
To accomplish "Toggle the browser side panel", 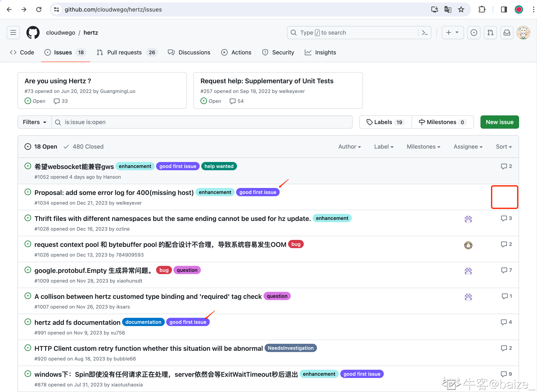I will pos(504,9).
